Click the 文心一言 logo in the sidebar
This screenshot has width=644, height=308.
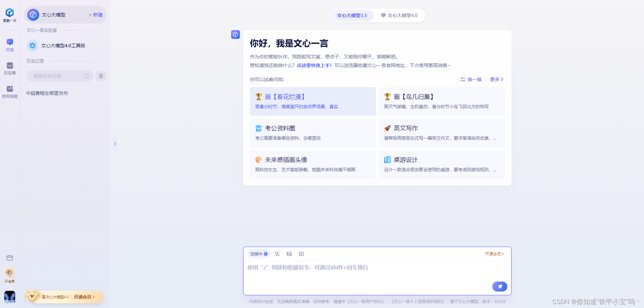(10, 15)
